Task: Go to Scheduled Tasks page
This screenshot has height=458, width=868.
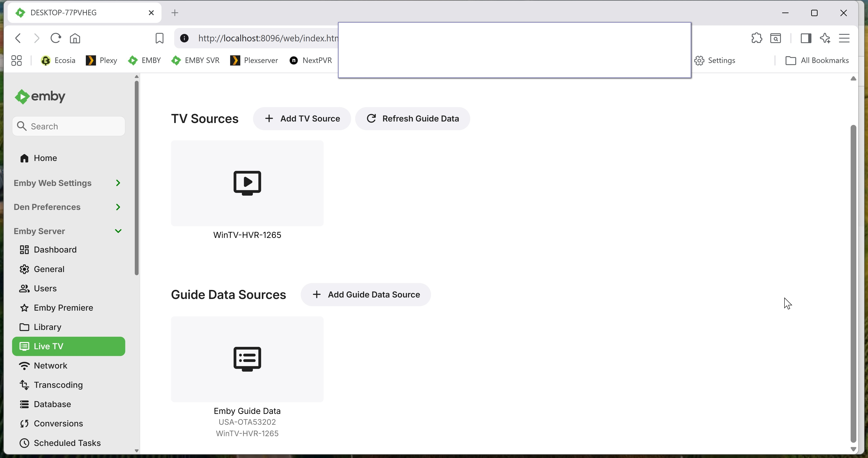Action: point(67,443)
